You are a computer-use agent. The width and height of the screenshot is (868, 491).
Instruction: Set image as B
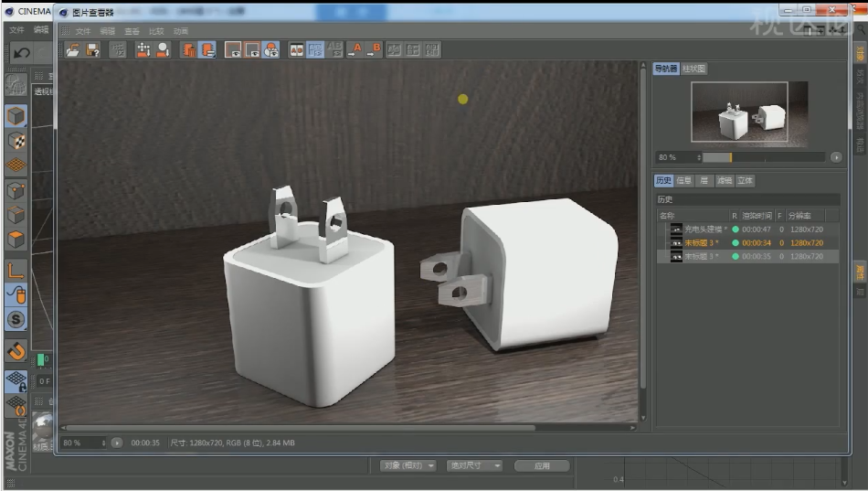[375, 50]
